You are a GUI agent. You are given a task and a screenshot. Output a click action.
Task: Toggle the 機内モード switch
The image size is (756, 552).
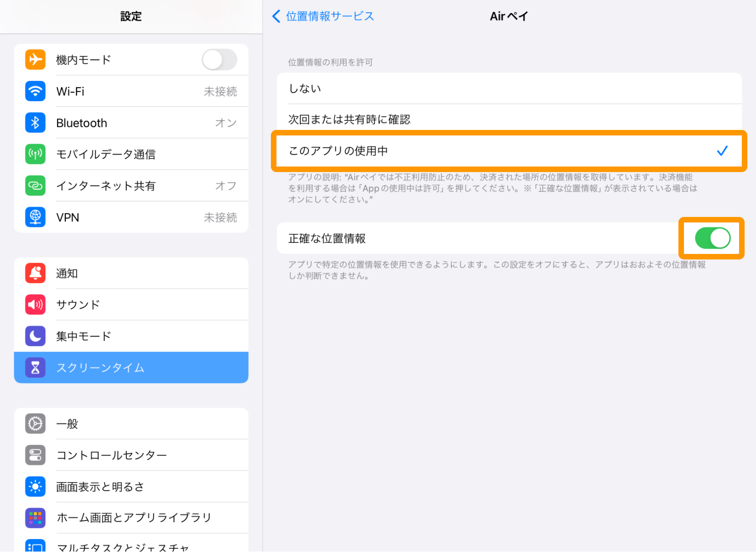219,60
